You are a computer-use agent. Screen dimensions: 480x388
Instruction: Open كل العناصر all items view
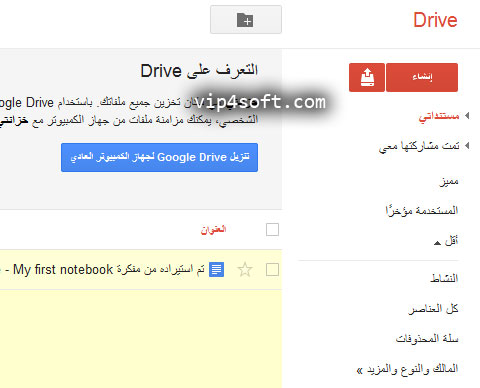pos(433,309)
